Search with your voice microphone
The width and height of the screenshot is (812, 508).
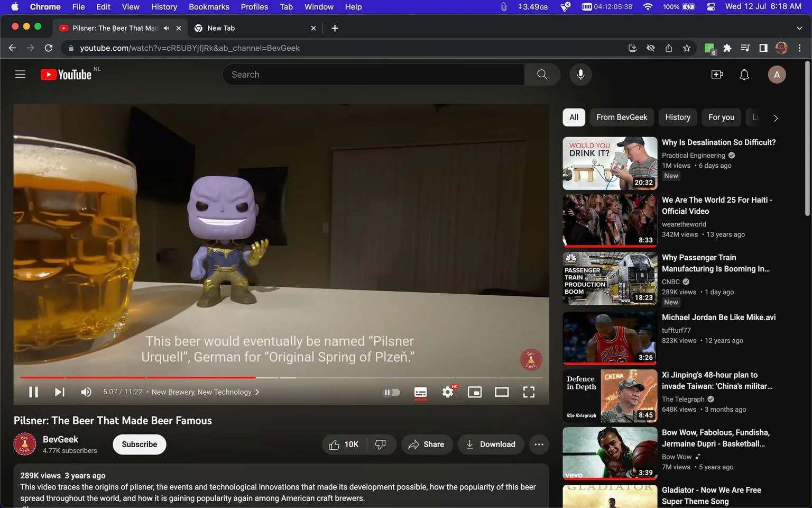580,75
